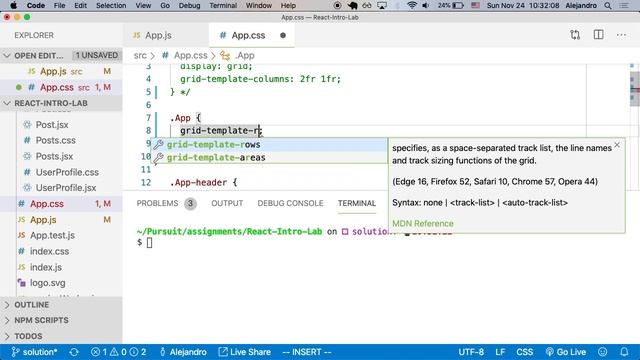Open the File menu
Image resolution: width=640 pixels, height=360 pixels.
[x=60, y=6]
